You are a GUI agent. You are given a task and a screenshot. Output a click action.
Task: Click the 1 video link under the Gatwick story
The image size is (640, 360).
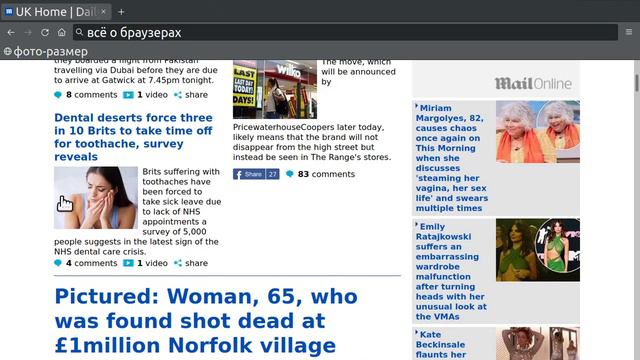point(152,95)
